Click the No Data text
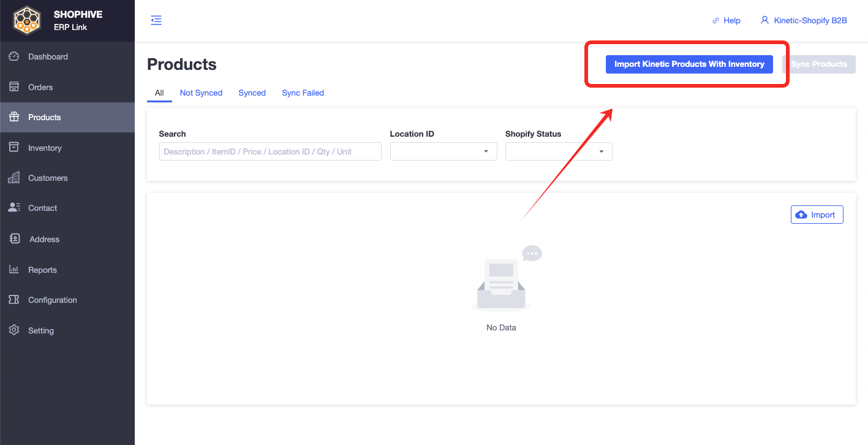This screenshot has height=445, width=868. click(x=501, y=327)
